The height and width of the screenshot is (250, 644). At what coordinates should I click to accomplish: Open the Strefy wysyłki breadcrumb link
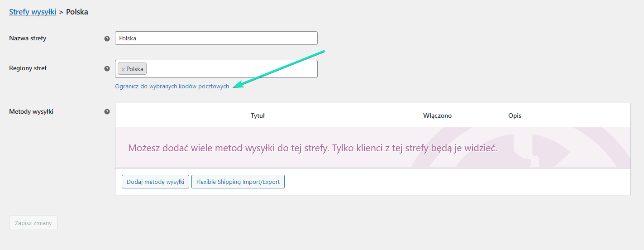click(33, 12)
